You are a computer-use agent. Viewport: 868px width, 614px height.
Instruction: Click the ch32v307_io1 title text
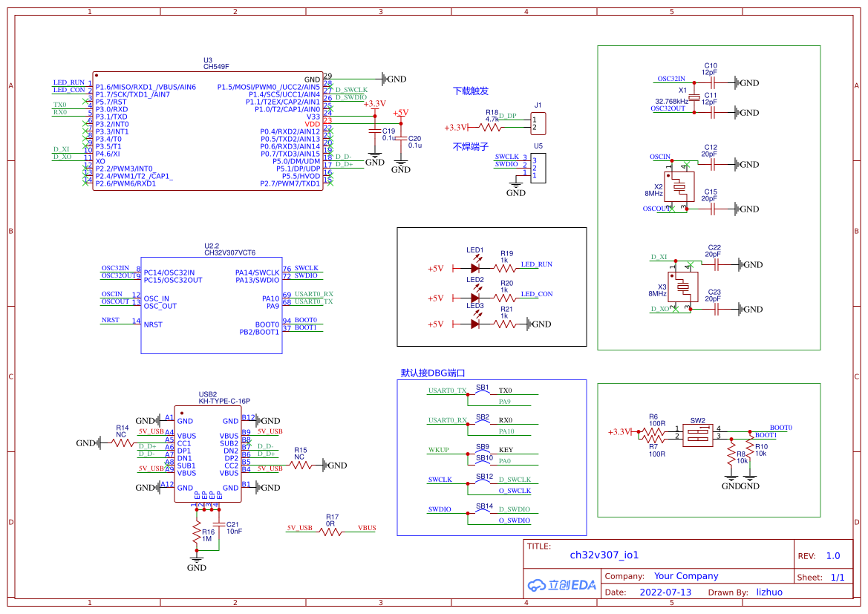click(604, 555)
